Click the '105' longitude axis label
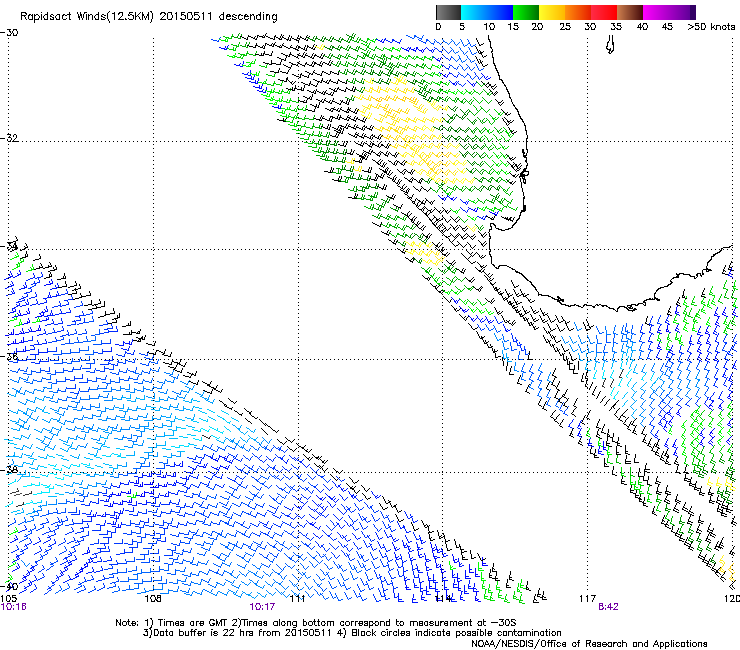Screen dimensions: 740x650 tap(8, 599)
